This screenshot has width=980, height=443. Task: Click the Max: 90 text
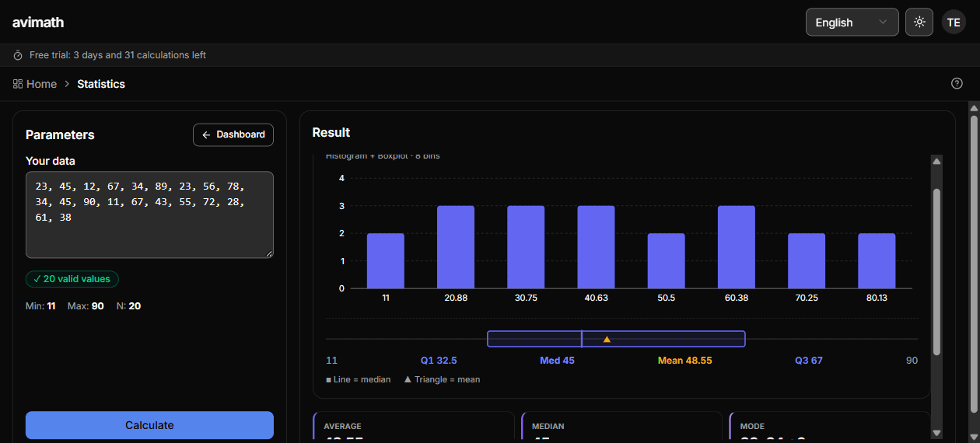coord(86,306)
